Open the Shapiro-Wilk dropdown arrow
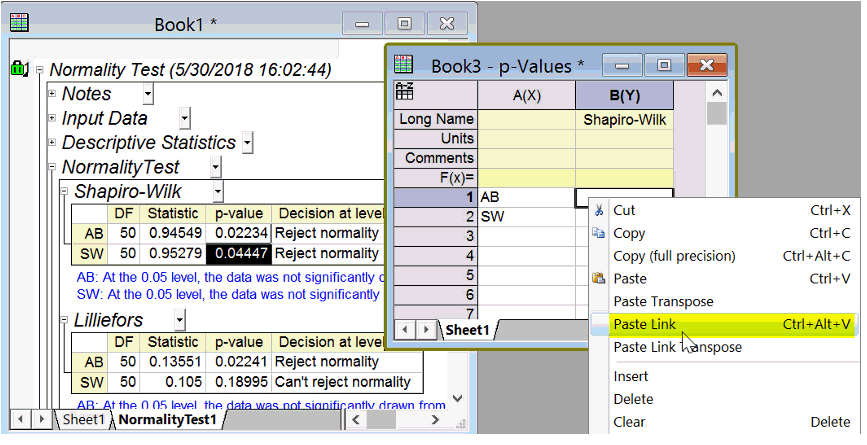The width and height of the screenshot is (867, 445). coord(218,192)
